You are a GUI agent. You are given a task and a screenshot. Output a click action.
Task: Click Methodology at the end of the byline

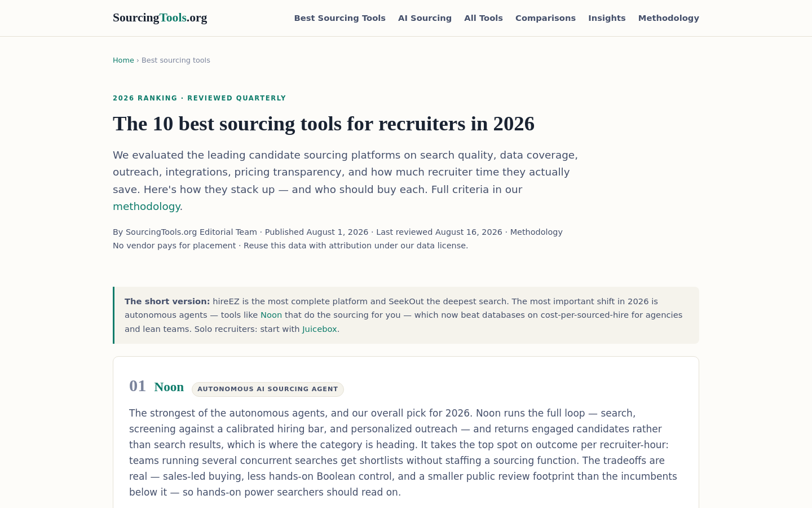536,232
